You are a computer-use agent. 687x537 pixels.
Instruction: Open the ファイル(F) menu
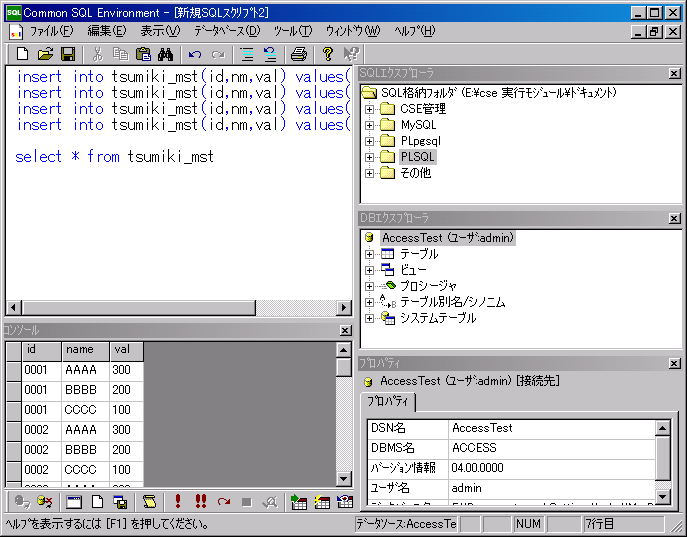pos(51,31)
